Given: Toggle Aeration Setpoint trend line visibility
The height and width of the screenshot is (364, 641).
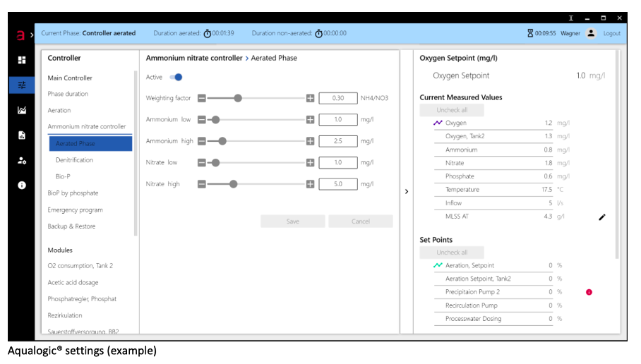Looking at the screenshot, I should click(x=438, y=266).
